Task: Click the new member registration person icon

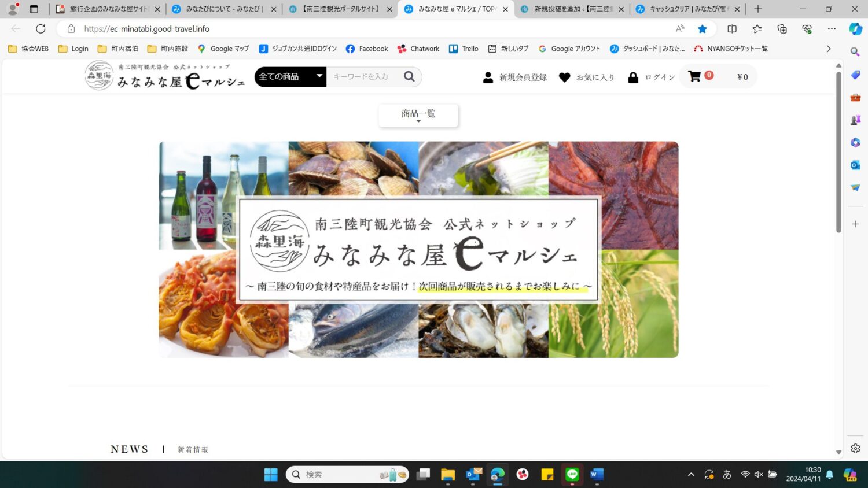Action: [x=488, y=77]
